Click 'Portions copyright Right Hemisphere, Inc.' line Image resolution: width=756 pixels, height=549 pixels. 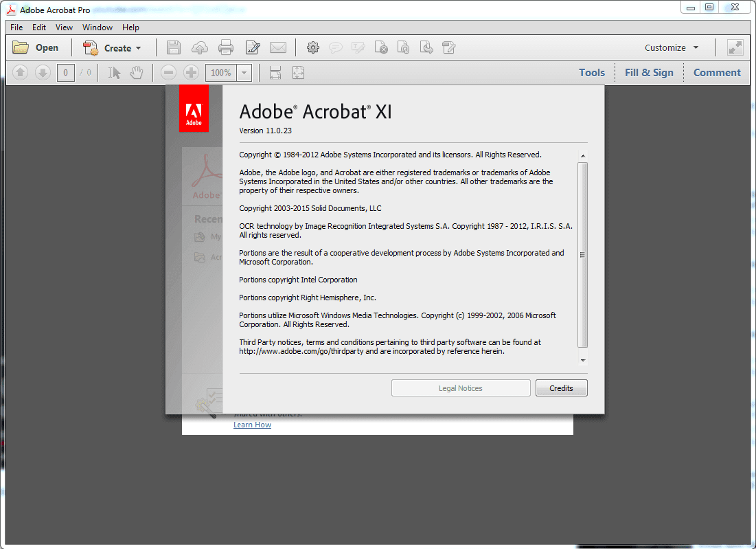(308, 298)
